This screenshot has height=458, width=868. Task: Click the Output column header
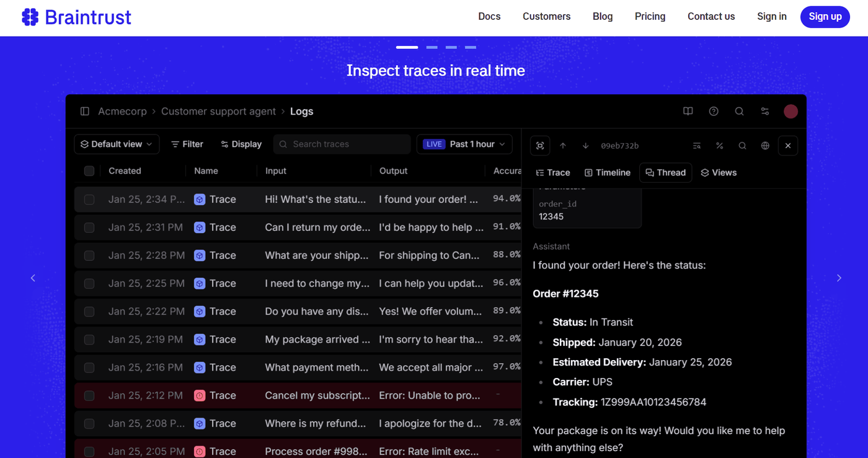pyautogui.click(x=394, y=171)
